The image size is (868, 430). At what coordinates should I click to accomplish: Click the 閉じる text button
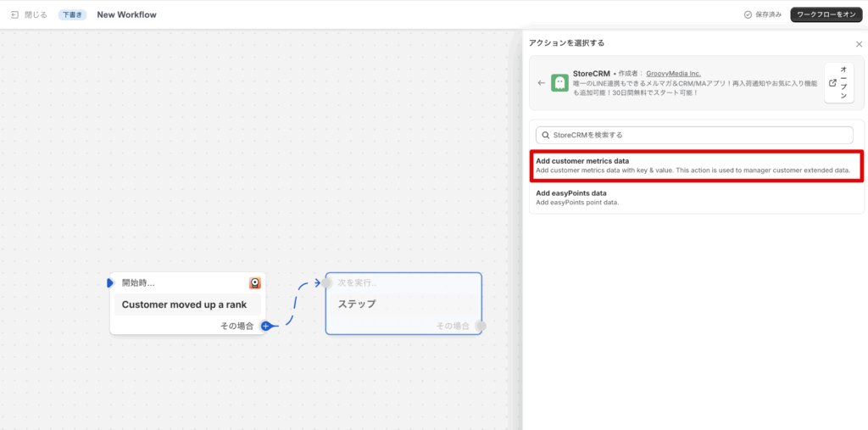point(36,15)
